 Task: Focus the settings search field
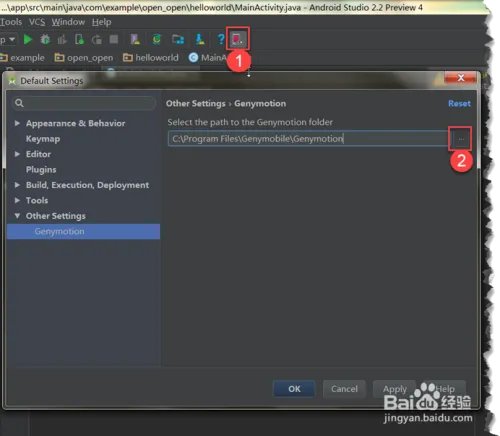click(x=84, y=103)
